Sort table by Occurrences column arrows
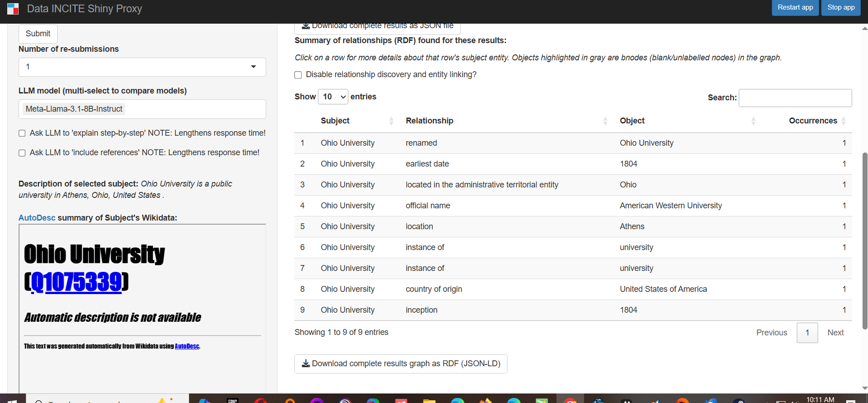The width and height of the screenshot is (868, 403). [x=844, y=121]
